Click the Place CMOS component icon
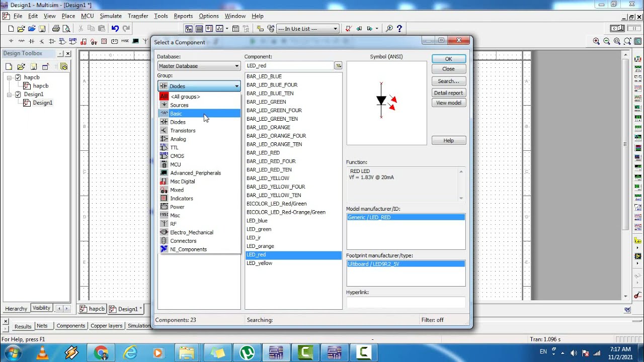644x362 pixels. pyautogui.click(x=73, y=41)
